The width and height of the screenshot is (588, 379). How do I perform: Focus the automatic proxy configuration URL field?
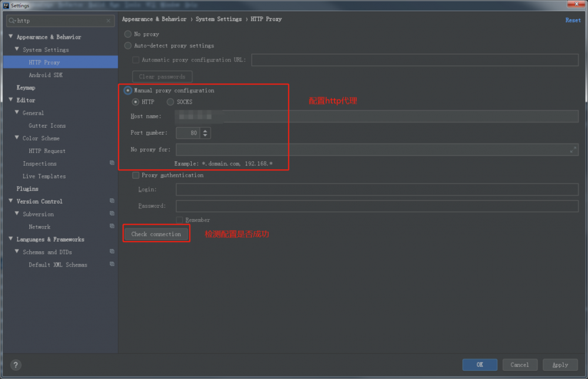point(415,60)
